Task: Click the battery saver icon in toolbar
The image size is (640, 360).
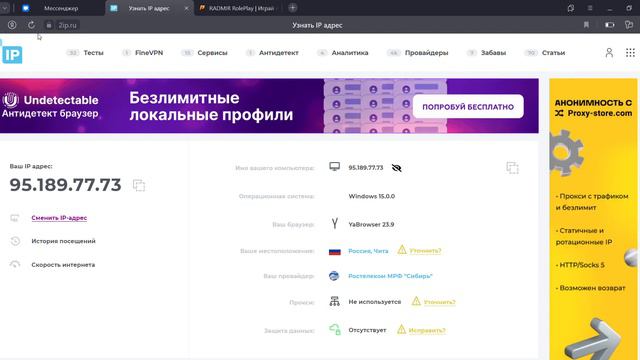Action: [x=609, y=25]
